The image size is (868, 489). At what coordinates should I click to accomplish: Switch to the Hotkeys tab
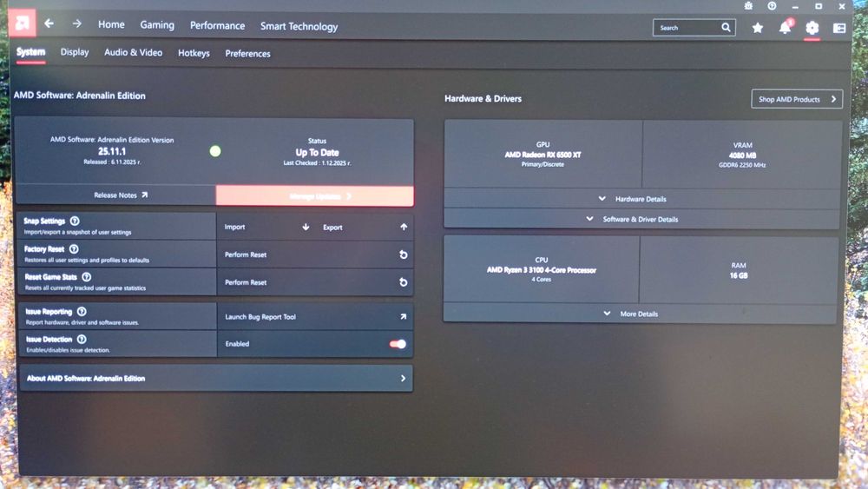[194, 53]
